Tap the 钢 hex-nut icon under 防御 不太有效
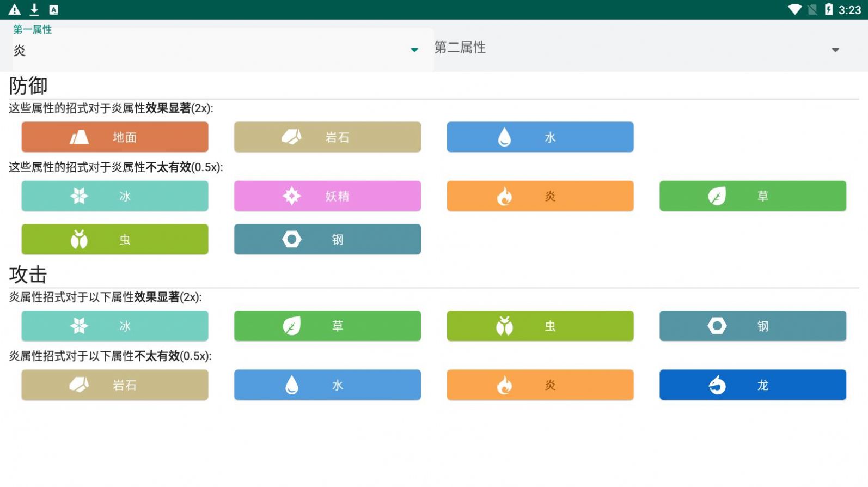This screenshot has width=868, height=487. (x=291, y=239)
